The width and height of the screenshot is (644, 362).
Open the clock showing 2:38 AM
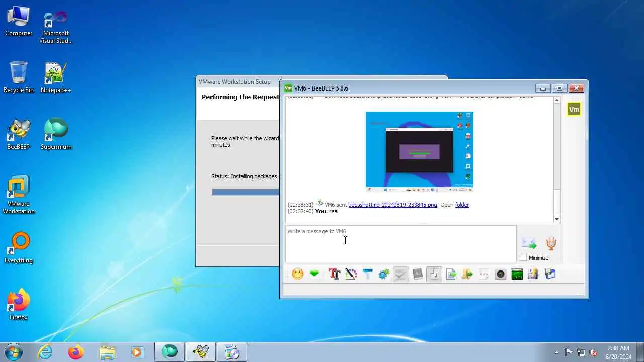(618, 352)
